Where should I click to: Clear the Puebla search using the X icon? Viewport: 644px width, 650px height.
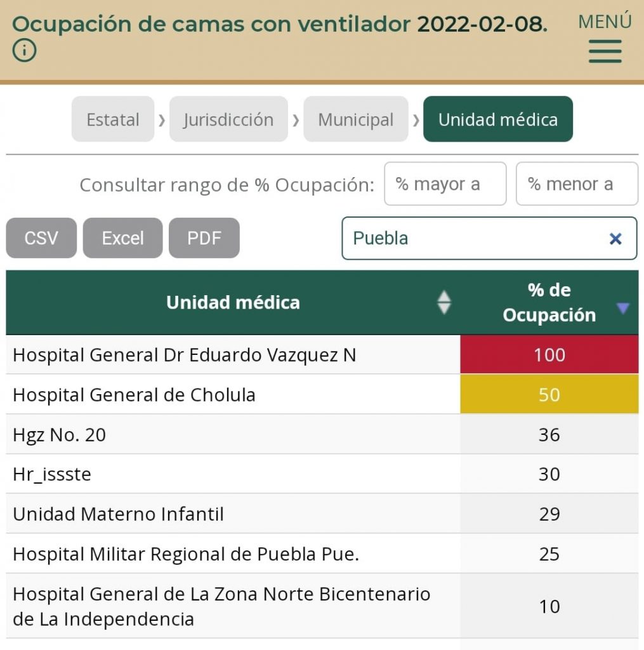coord(615,239)
